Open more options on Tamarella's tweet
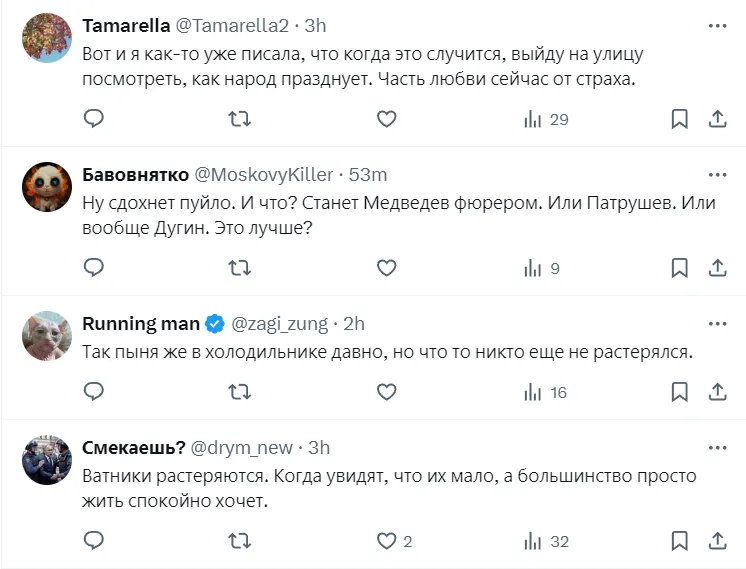This screenshot has width=746, height=569. (x=717, y=25)
